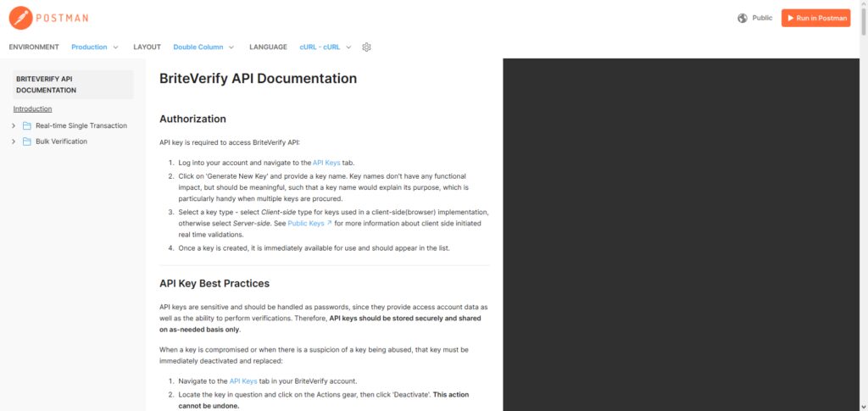Viewport: 868px width, 411px height.
Task: Click BRITEVERIFY API DOCUMENTATION sidebar heading
Action: pos(73,85)
